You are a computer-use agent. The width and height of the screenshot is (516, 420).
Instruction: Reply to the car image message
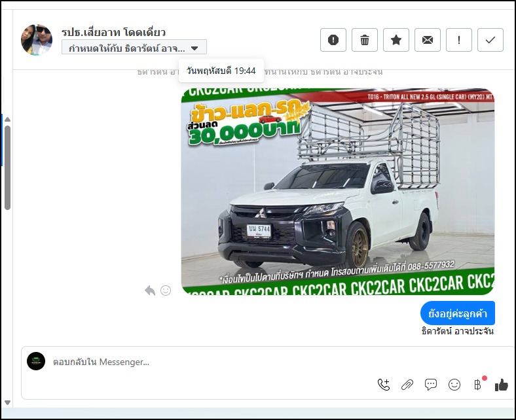(x=150, y=290)
